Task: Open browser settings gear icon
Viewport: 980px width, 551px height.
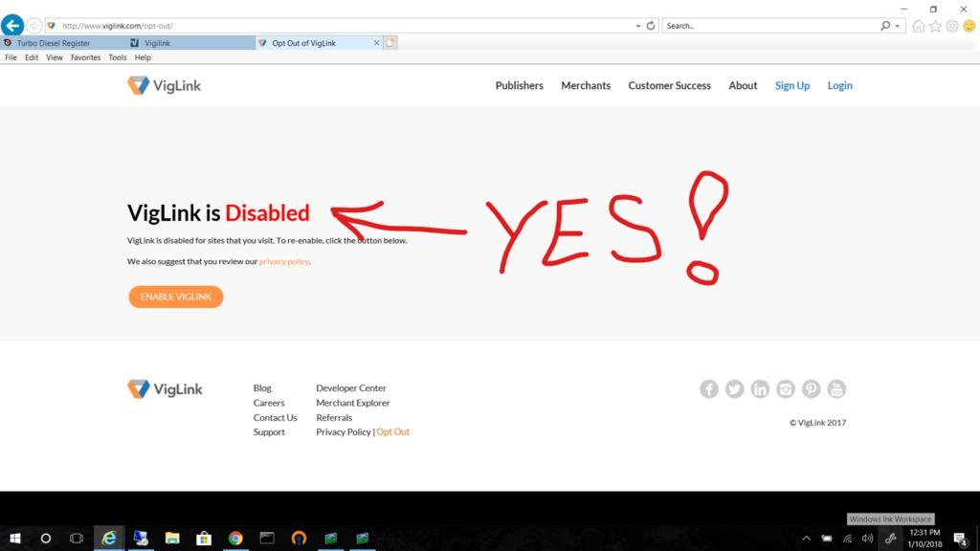Action: click(x=952, y=26)
